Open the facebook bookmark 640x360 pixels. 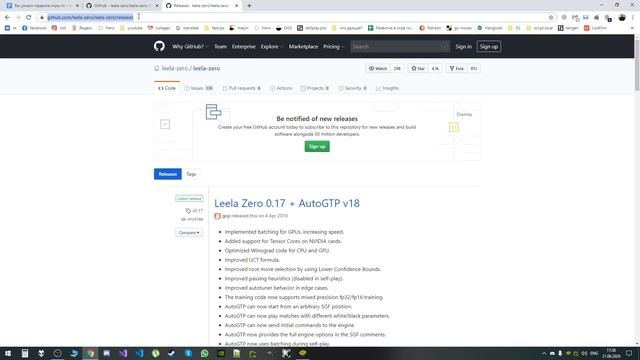(34, 28)
